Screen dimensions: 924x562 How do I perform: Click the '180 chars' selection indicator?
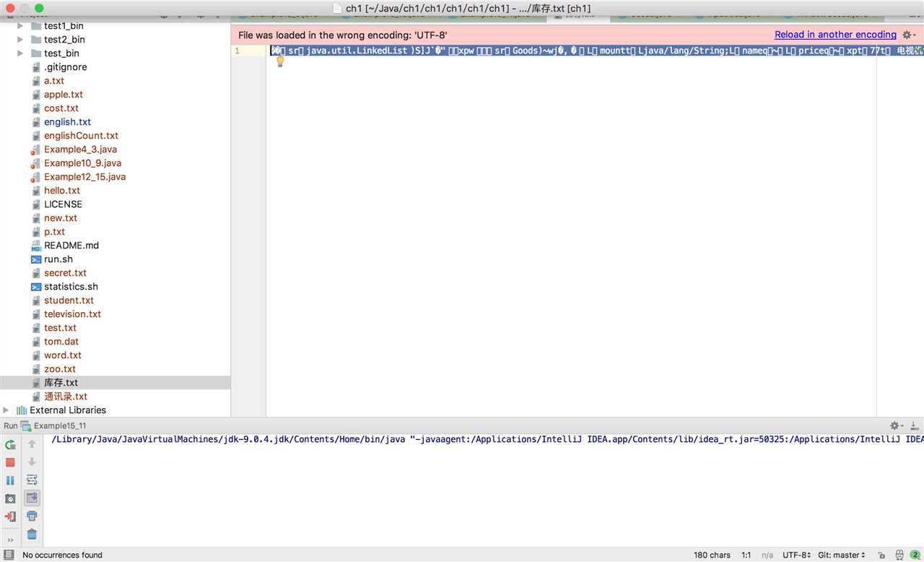712,555
